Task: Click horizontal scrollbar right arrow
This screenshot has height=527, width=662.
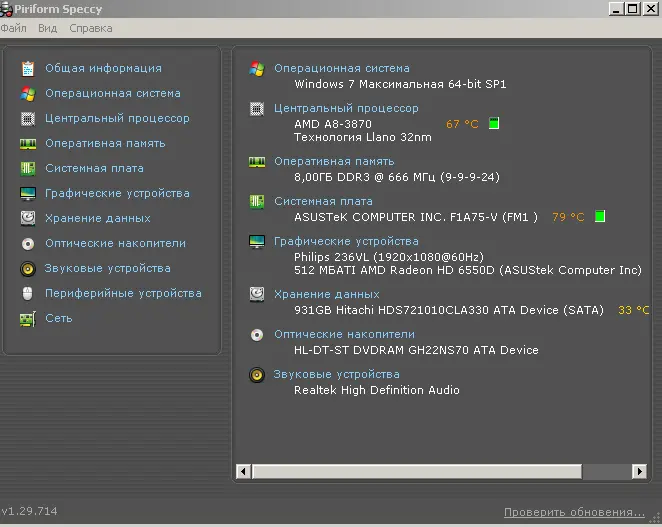Action: click(x=639, y=471)
